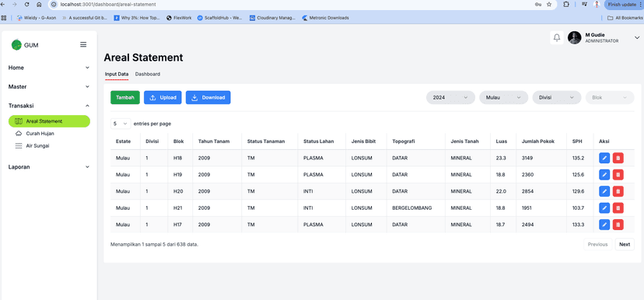Image resolution: width=644 pixels, height=300 pixels.
Task: Click the Luas value 23.3
Action: tap(502, 158)
